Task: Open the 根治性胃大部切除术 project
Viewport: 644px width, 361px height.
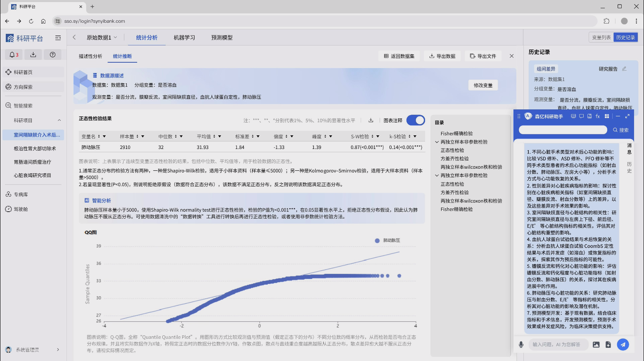Action: tap(35, 149)
